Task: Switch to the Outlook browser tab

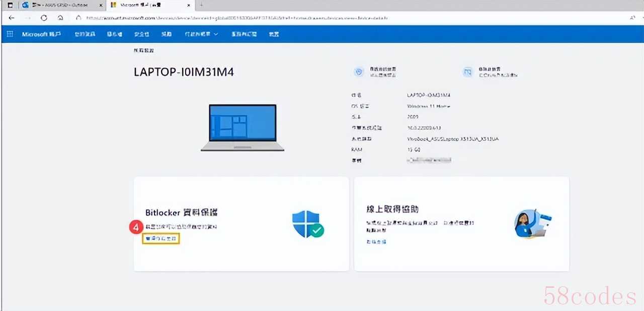Action: 59,5
